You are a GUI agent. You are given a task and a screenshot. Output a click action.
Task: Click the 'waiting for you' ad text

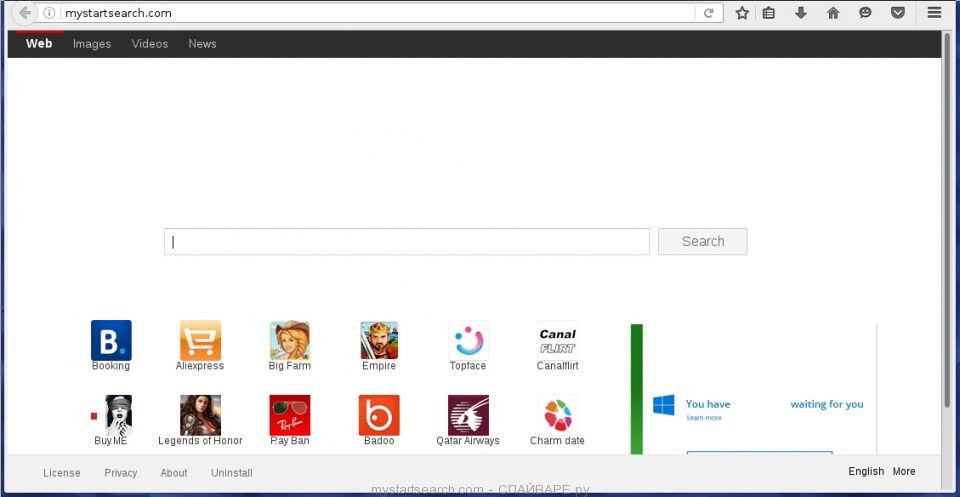click(x=827, y=404)
